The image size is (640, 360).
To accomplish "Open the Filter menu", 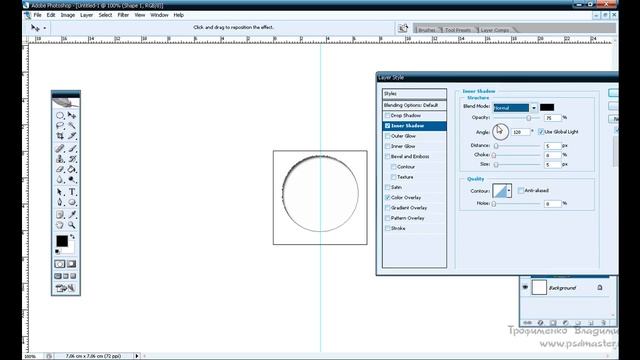I will (123, 15).
